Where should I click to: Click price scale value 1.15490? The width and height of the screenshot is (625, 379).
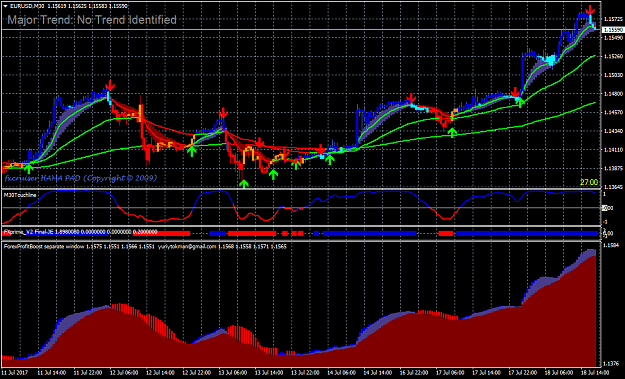pos(613,38)
